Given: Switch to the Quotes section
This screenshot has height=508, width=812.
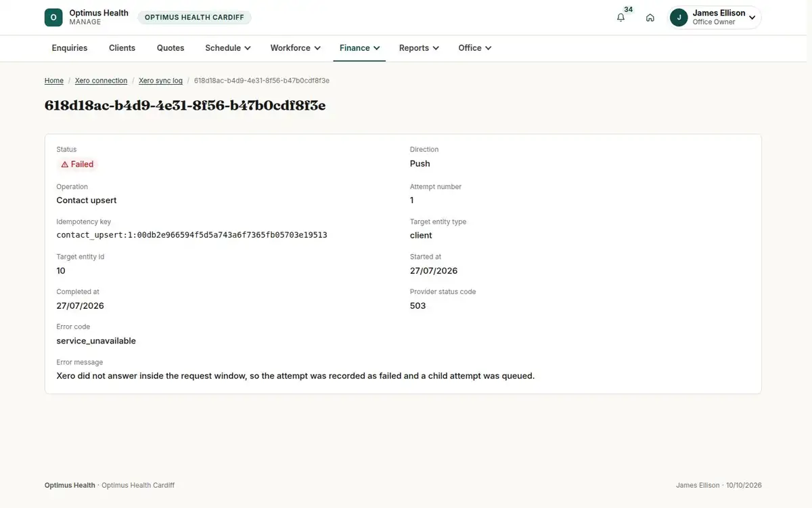Looking at the screenshot, I should pos(171,48).
